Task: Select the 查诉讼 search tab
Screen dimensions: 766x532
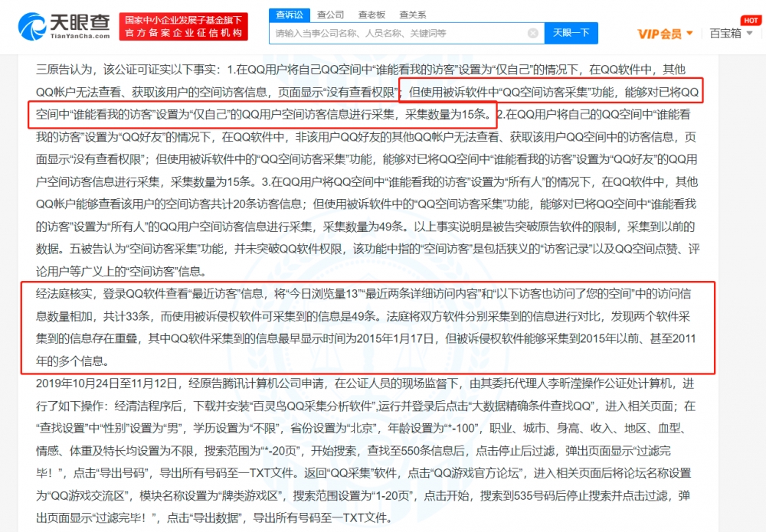Action: [290, 15]
